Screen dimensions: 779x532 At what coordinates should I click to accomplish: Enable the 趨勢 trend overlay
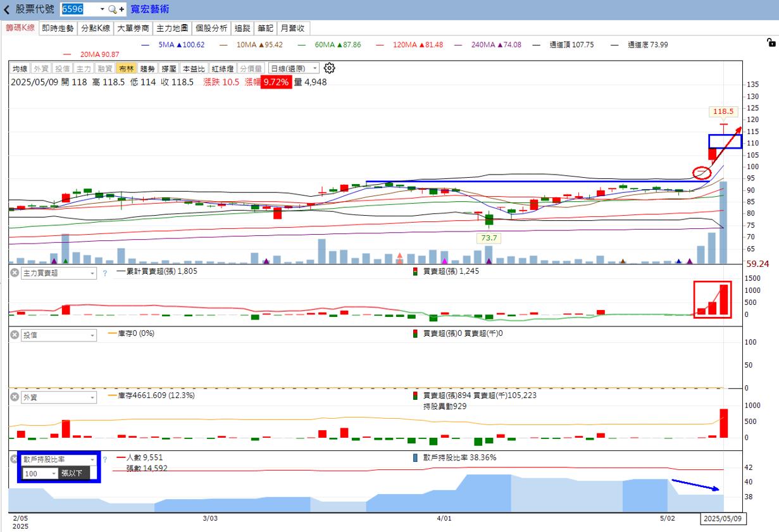coord(147,68)
